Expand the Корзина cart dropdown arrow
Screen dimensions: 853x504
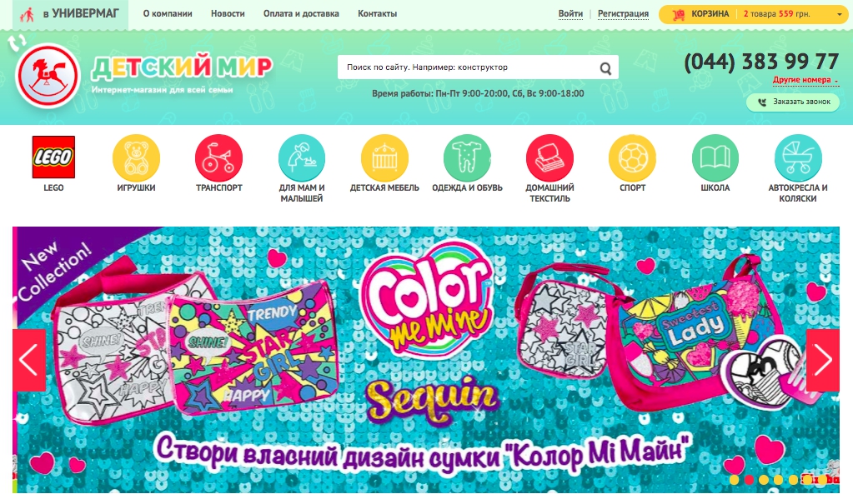pos(840,15)
